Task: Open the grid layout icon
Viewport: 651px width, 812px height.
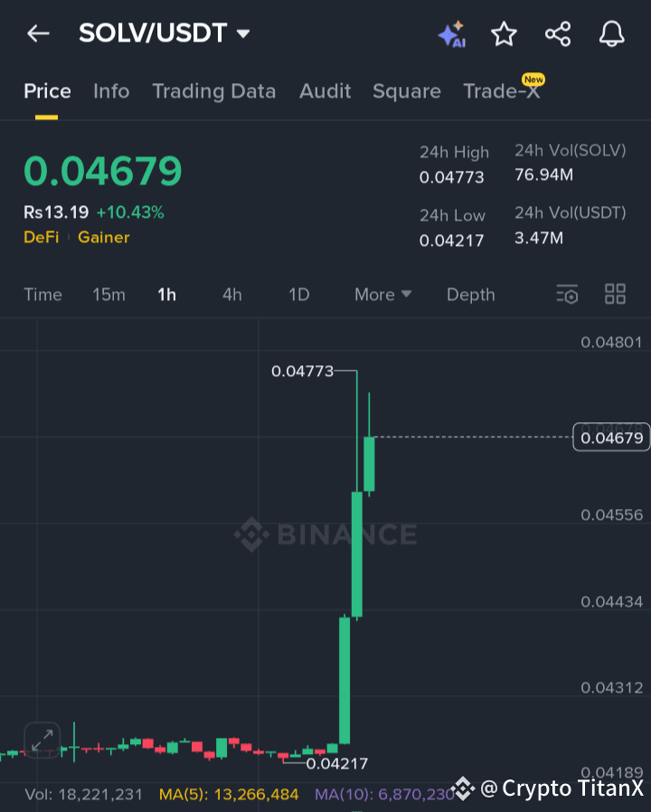Action: pyautogui.click(x=615, y=294)
